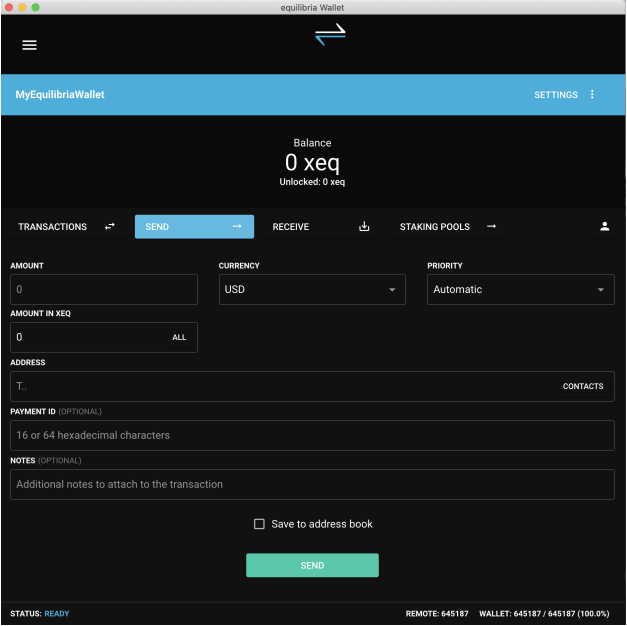The width and height of the screenshot is (627, 626).
Task: Click the Notes text field
Action: (x=312, y=485)
